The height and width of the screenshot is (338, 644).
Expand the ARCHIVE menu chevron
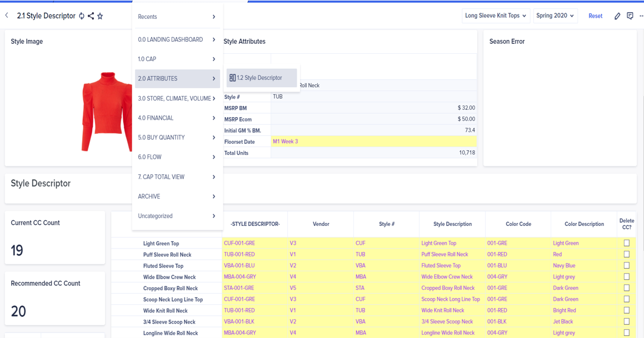213,196
